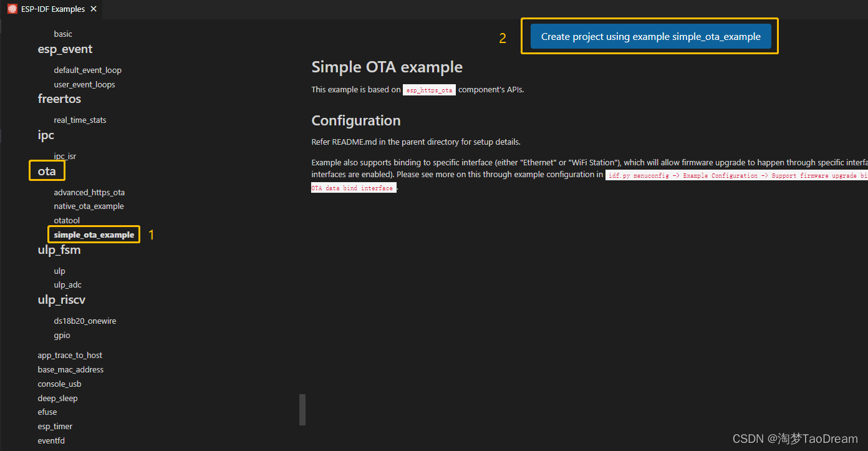The width and height of the screenshot is (868, 451).
Task: Open the user_event_loops example
Action: point(84,85)
